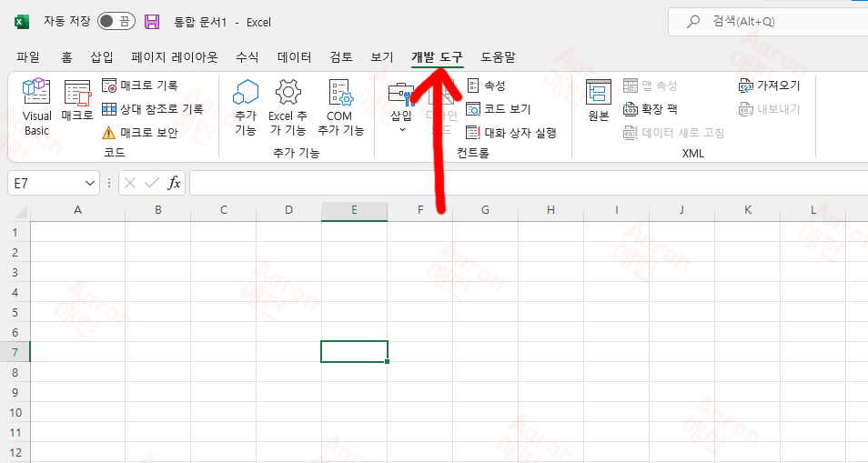Select row 7 header
Image resolution: width=868 pixels, height=463 pixels.
pyautogui.click(x=15, y=352)
